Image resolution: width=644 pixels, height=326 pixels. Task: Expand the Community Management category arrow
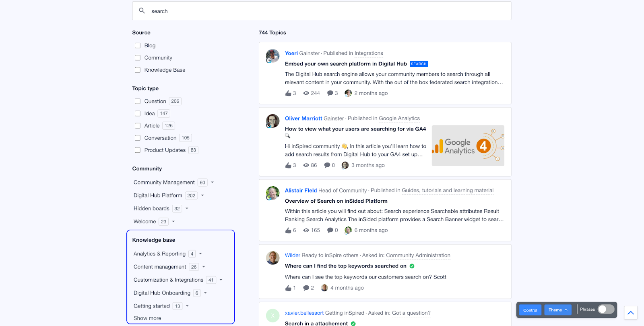pyautogui.click(x=213, y=183)
